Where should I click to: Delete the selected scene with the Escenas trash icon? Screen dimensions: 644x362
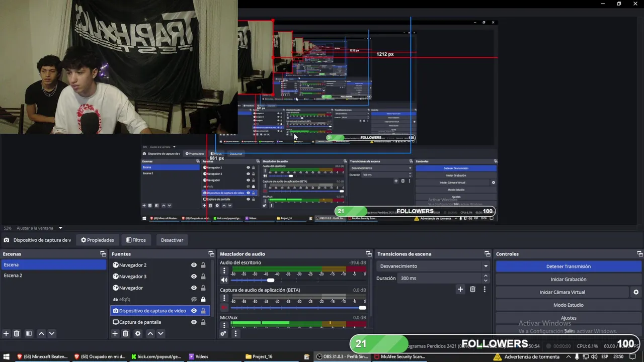tap(17, 333)
